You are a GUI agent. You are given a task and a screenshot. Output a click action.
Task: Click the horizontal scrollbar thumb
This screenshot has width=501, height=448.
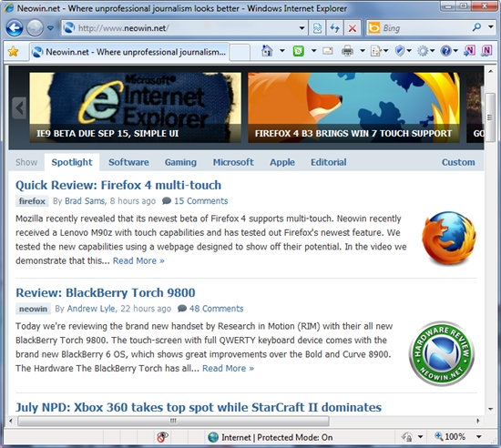click(173, 421)
